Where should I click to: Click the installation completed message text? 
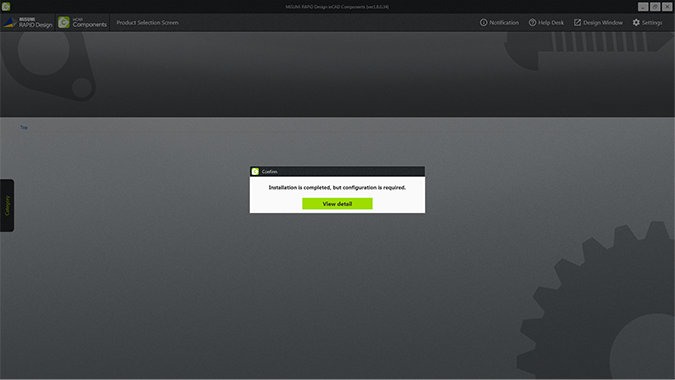(x=337, y=187)
